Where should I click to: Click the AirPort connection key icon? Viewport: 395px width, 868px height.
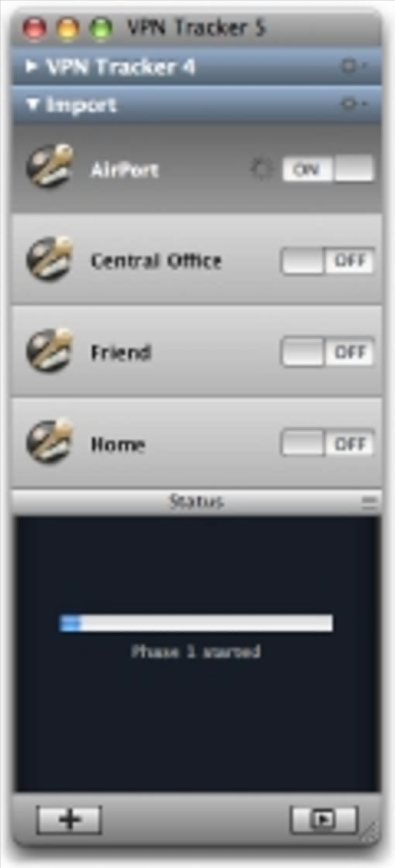[50, 166]
